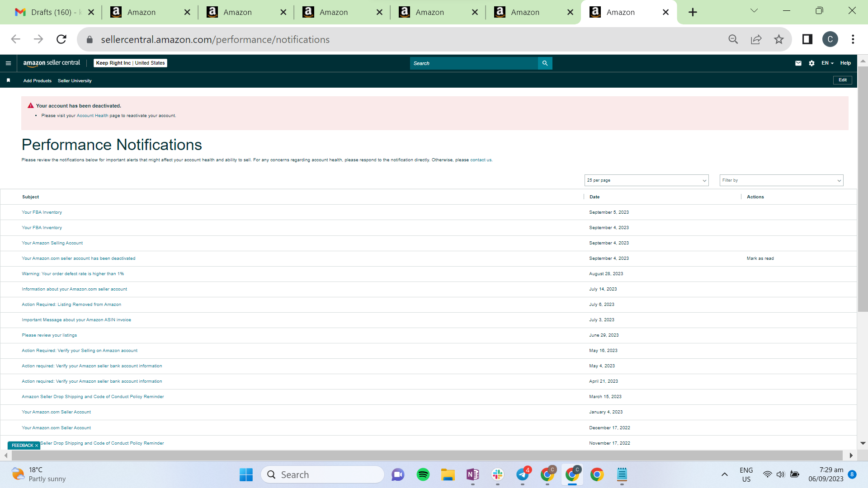Open Action Required: Listing Removed from Amazon
The width and height of the screenshot is (868, 488).
[x=71, y=305]
